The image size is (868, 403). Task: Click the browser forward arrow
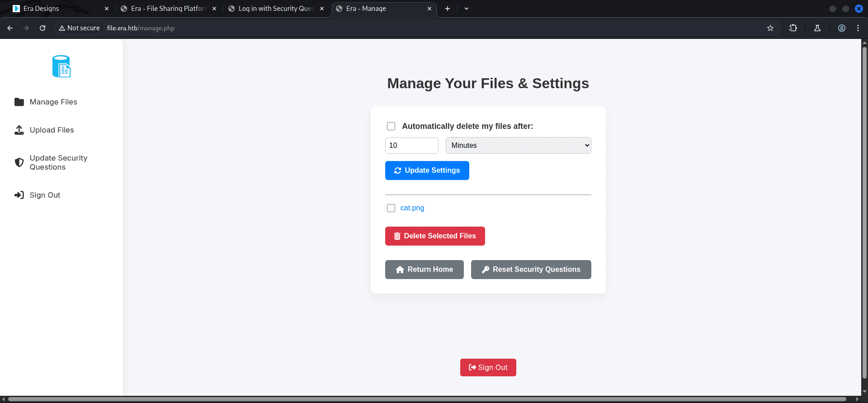click(26, 28)
